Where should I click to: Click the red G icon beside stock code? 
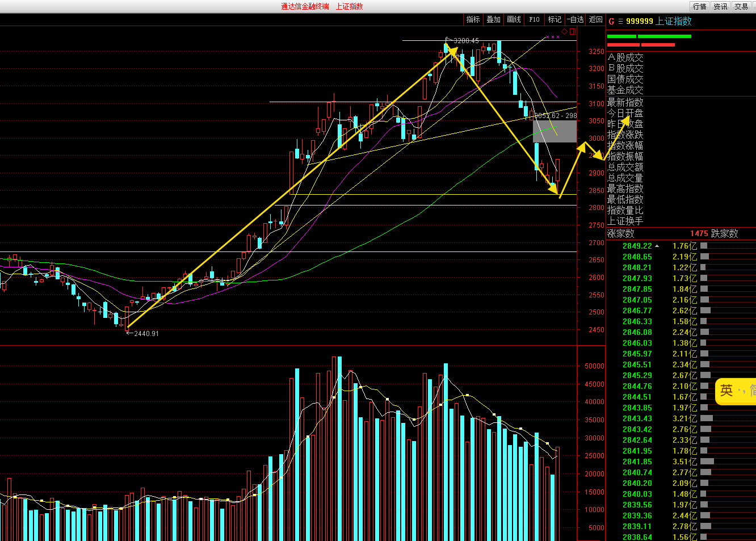(x=611, y=22)
